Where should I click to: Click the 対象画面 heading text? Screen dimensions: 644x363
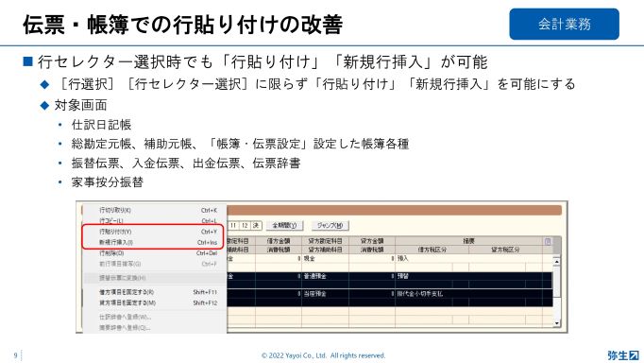(80, 105)
